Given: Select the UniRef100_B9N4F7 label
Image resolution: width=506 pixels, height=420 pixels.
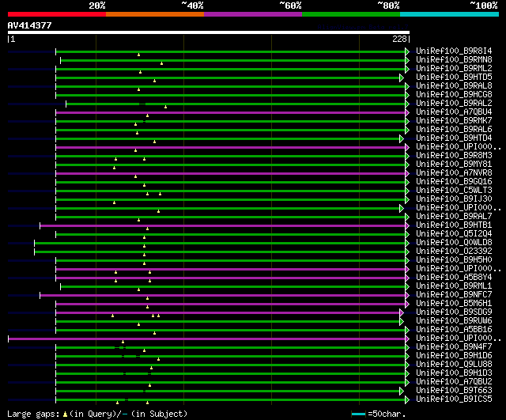Looking at the screenshot, I should [x=454, y=347].
